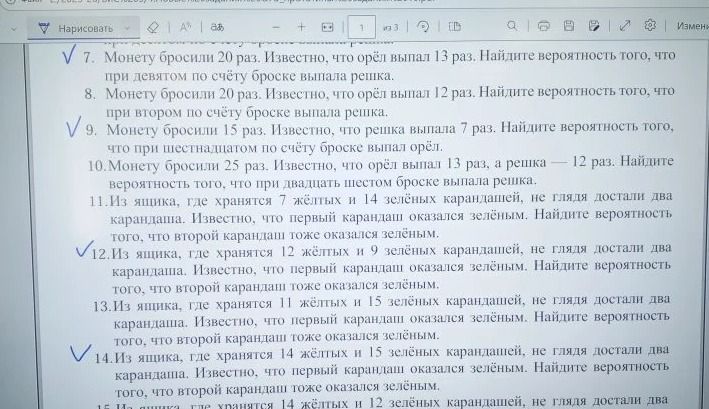Expand the chevron left of Нарисовать
This screenshot has width=709, height=409.
pyautogui.click(x=14, y=29)
